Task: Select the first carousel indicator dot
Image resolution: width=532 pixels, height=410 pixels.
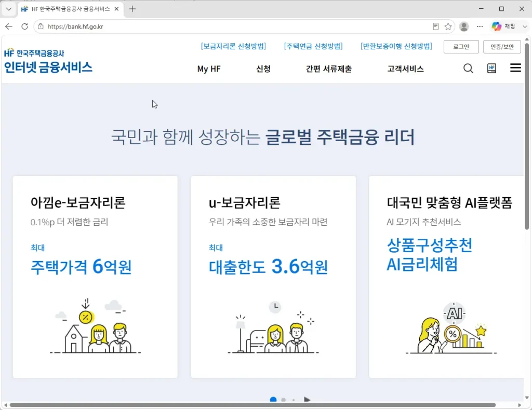Action: (x=273, y=400)
